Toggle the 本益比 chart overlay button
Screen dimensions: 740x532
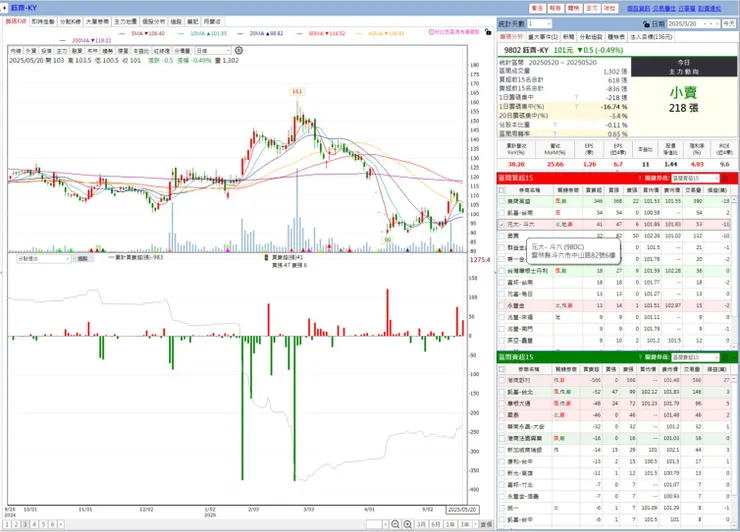[x=140, y=51]
